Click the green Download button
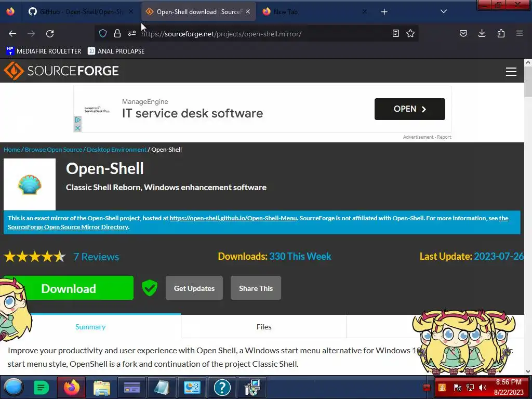This screenshot has height=399, width=532. pos(69,288)
